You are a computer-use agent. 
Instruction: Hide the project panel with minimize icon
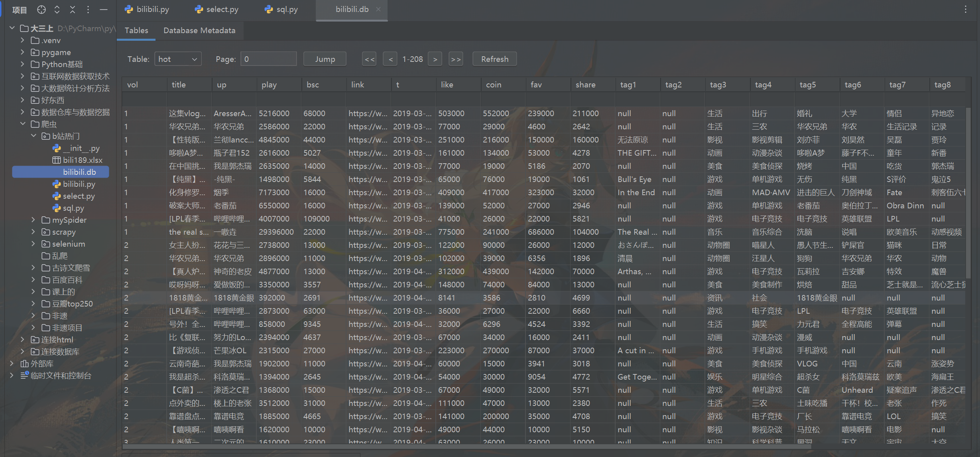point(104,10)
